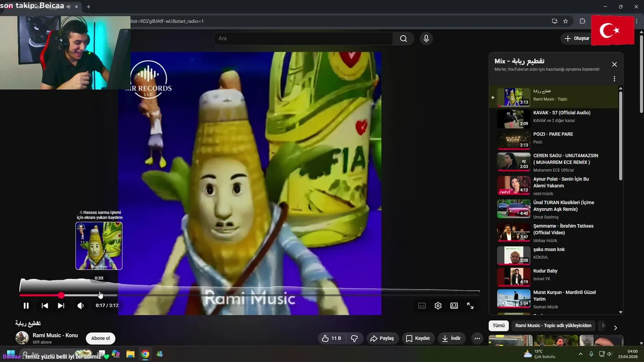Viewport: 644px width, 362px height.
Task: Open a new browser tab
Action: pyautogui.click(x=89, y=7)
